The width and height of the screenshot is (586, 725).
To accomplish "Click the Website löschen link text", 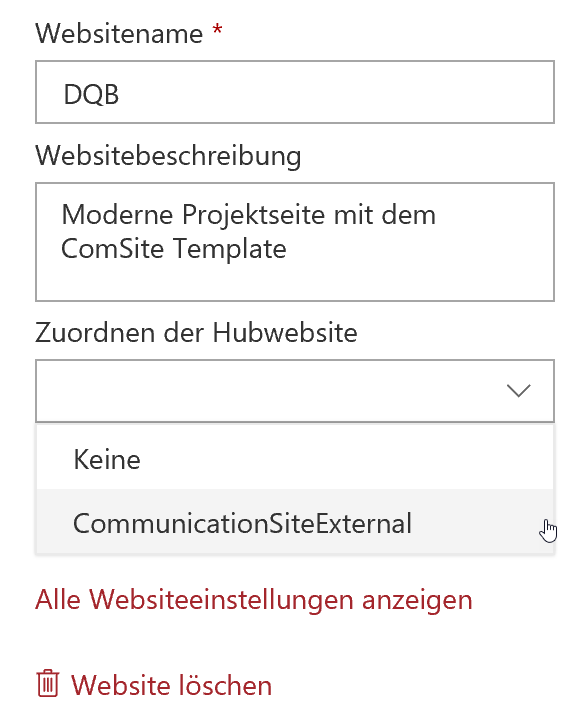I will tap(171, 685).
